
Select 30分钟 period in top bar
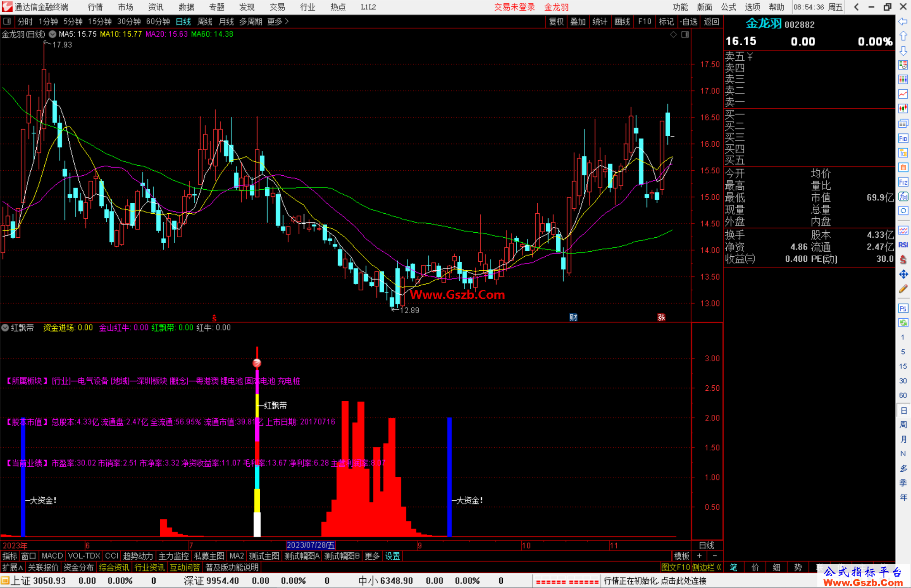click(x=129, y=21)
